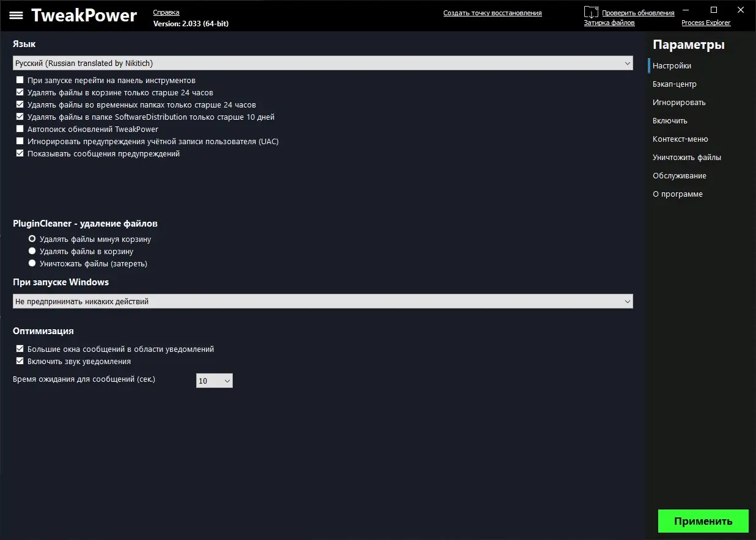Screen dimensions: 756x540
Task: Open Игнорировать section
Action: [679, 102]
